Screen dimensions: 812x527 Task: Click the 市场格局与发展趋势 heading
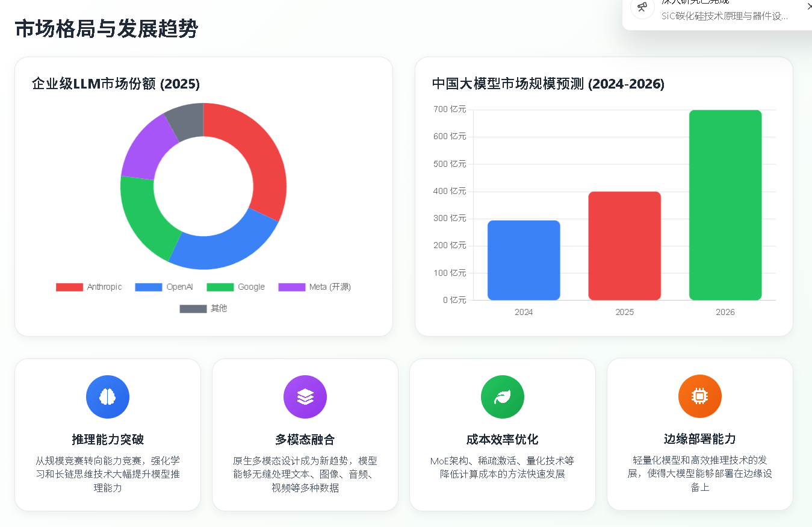(x=107, y=29)
